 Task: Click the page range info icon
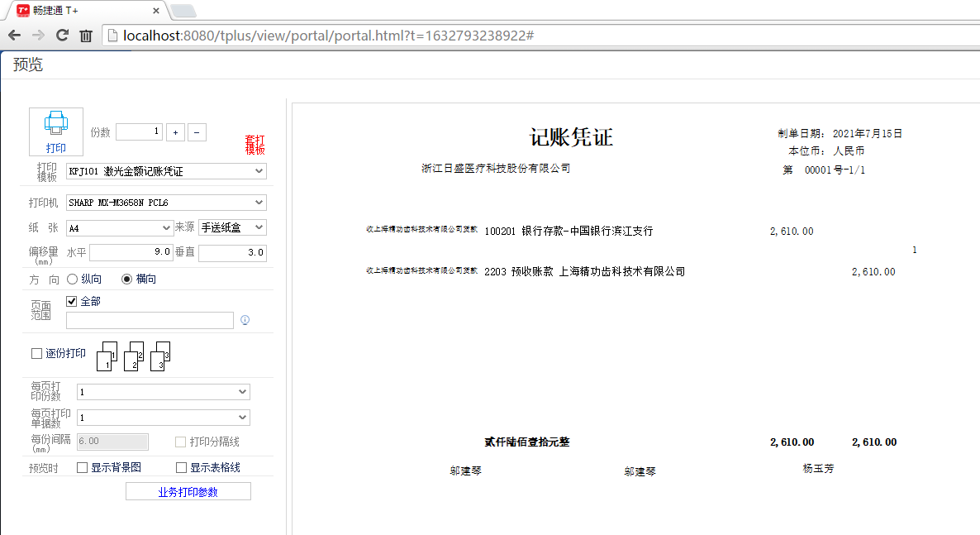click(x=245, y=320)
